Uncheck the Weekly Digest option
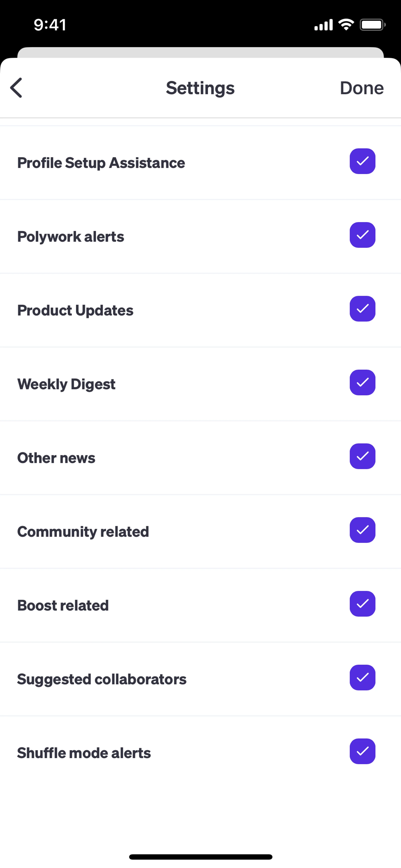 pos(362,383)
